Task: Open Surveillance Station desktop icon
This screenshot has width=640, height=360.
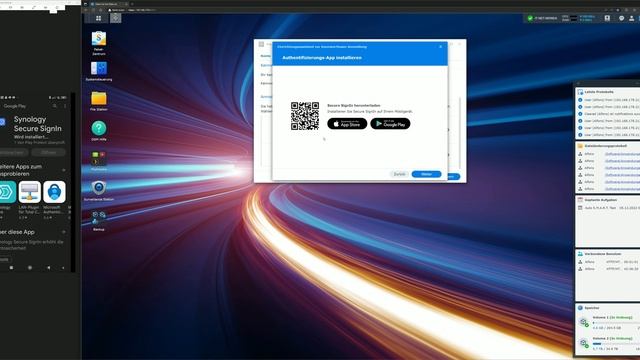Action: point(99,188)
